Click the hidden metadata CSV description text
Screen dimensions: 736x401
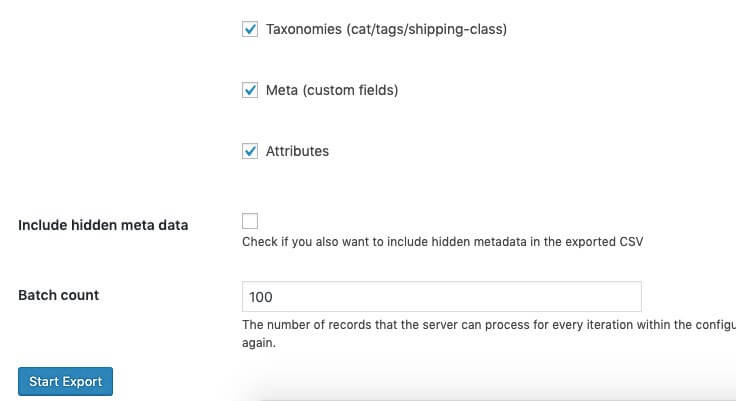click(x=442, y=242)
